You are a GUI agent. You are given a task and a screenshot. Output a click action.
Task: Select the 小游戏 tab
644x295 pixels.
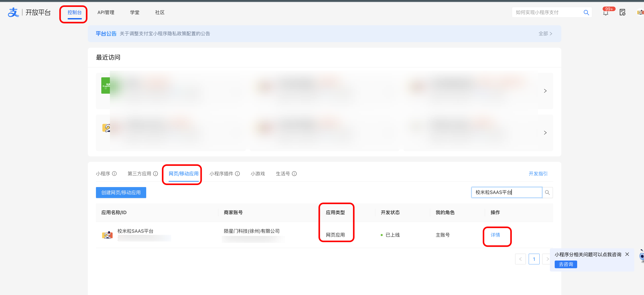click(x=257, y=174)
